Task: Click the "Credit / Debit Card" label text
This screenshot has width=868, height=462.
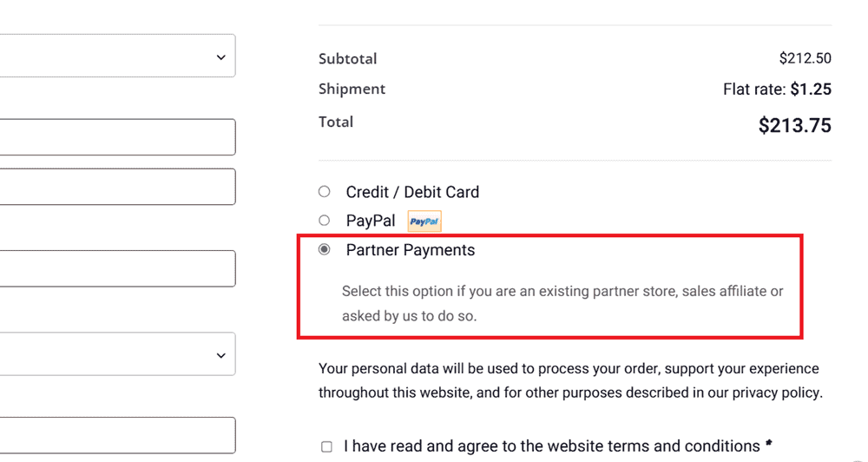Action: point(412,192)
